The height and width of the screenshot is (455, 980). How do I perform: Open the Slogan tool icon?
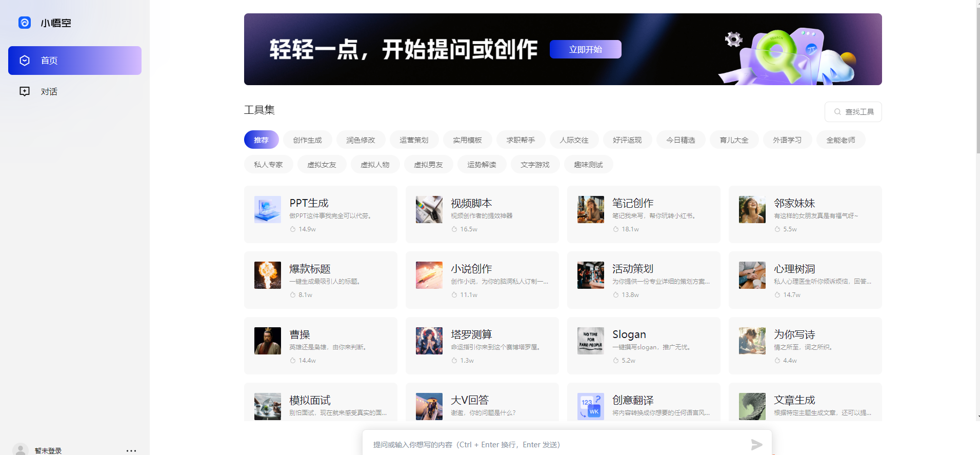[x=591, y=341]
